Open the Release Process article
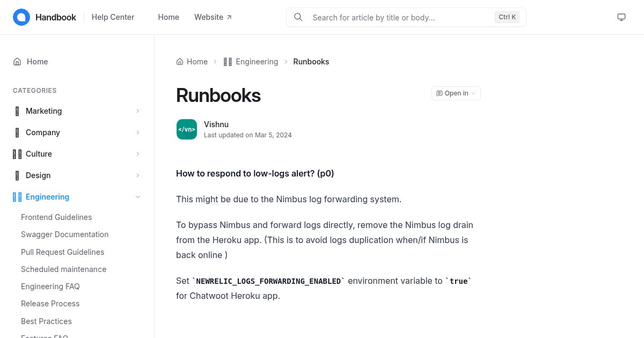Image resolution: width=644 pixels, height=338 pixels. click(x=50, y=304)
